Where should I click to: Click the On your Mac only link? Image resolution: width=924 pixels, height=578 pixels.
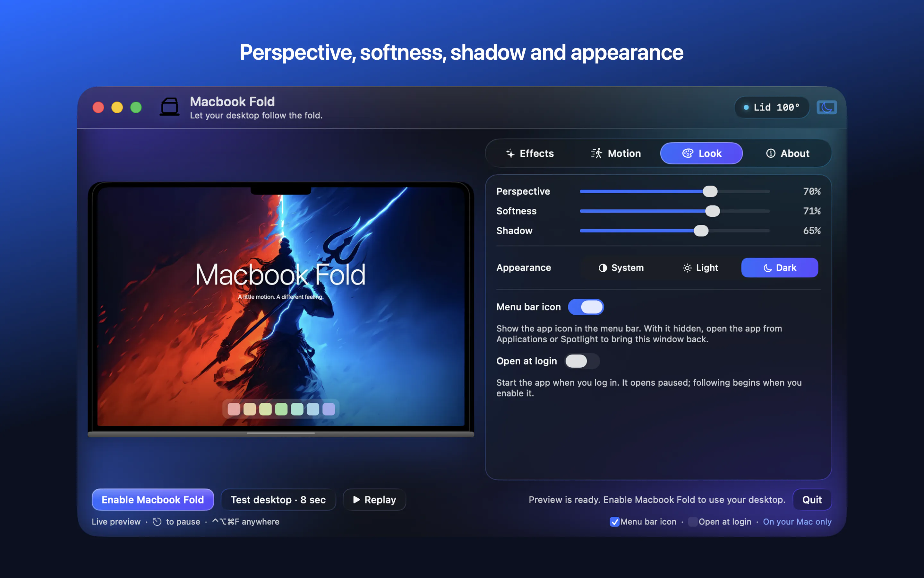coord(797,521)
